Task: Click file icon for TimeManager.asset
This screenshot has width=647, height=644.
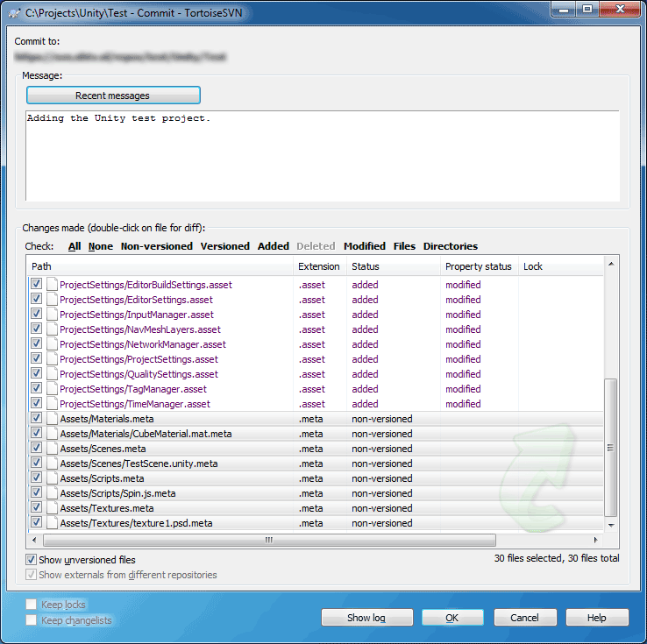Action: click(52, 403)
